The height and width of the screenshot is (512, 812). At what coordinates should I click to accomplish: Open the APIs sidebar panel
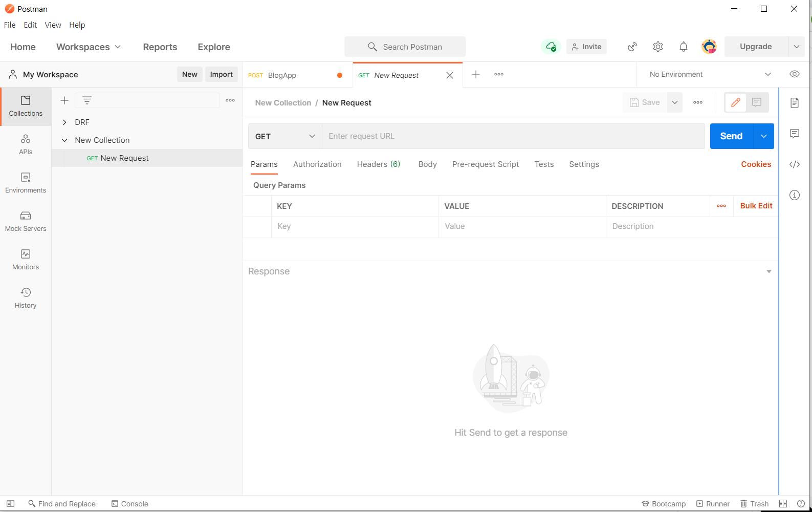click(26, 144)
